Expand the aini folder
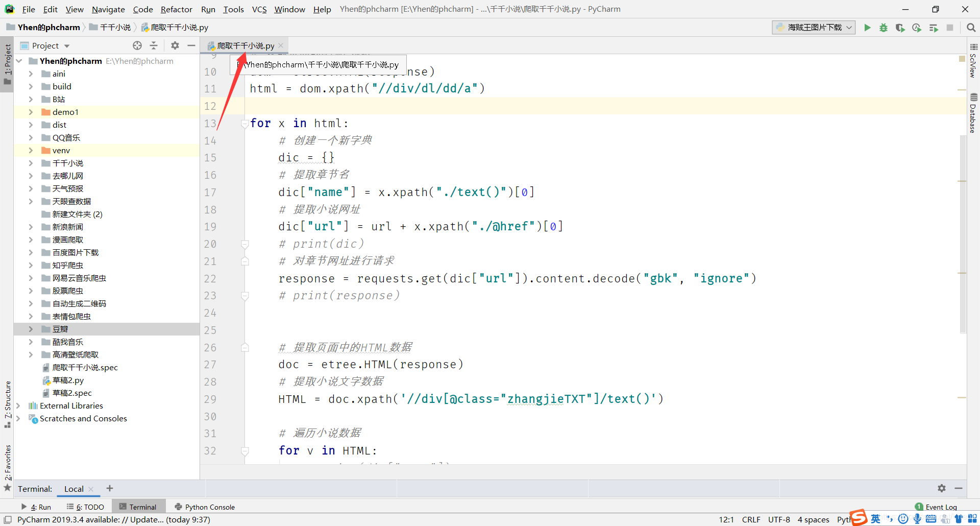This screenshot has width=980, height=526. tap(31, 74)
